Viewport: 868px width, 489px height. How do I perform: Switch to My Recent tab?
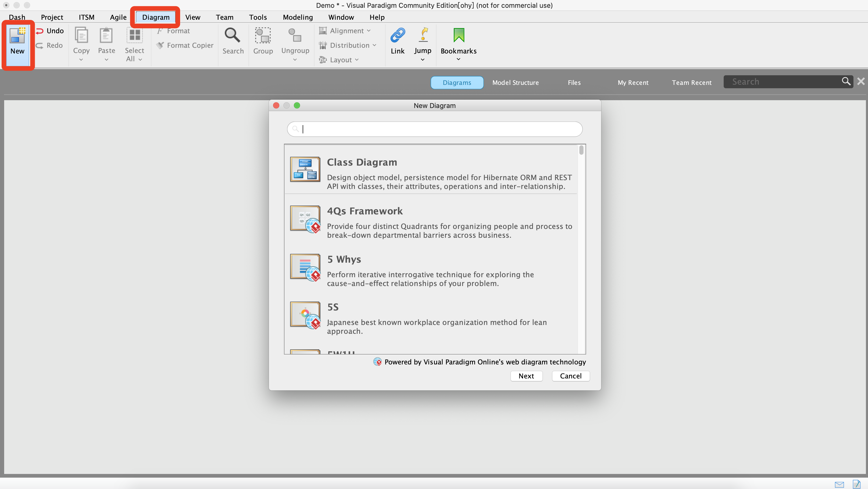tap(633, 83)
